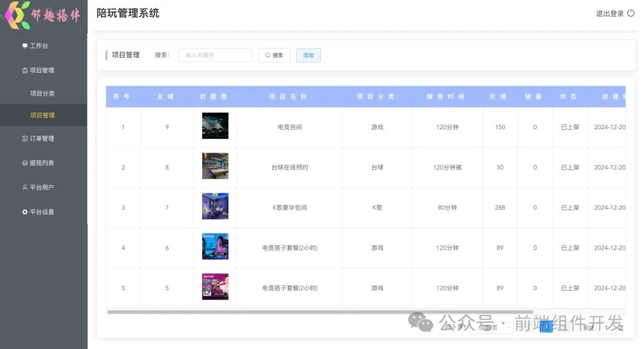644x349 pixels.
Task: Click the 项目管理 panel title
Action: (126, 55)
